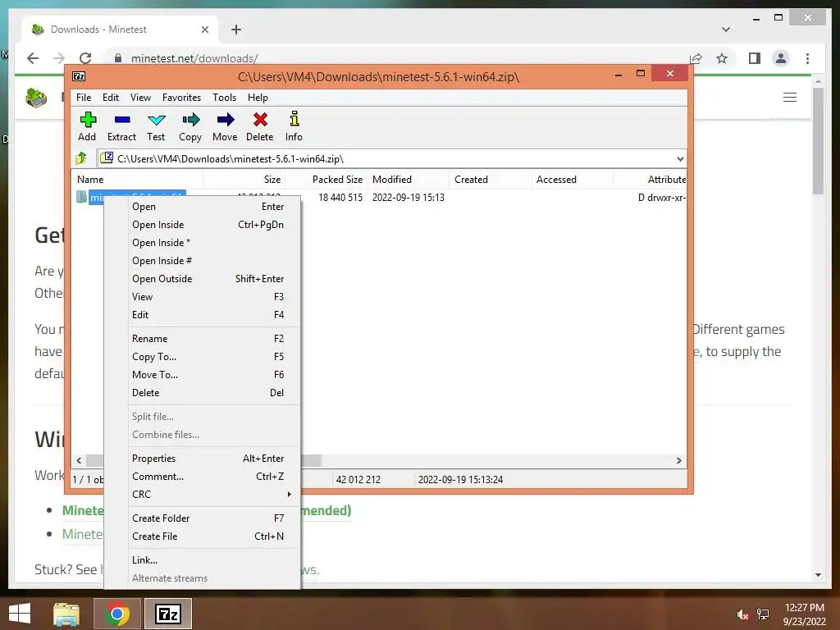Open Minetest site hamburger menu
The width and height of the screenshot is (840, 630).
click(x=790, y=98)
